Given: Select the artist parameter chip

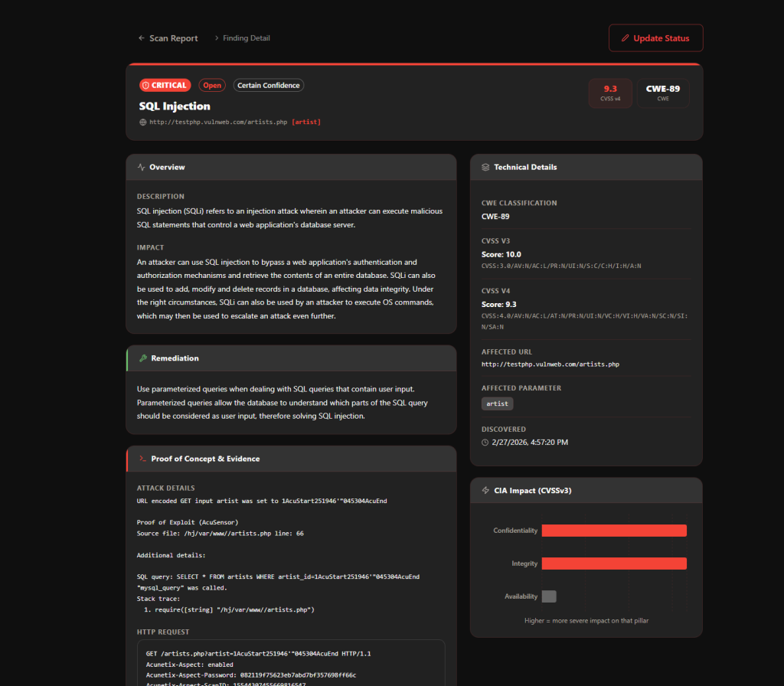Looking at the screenshot, I should (x=496, y=403).
